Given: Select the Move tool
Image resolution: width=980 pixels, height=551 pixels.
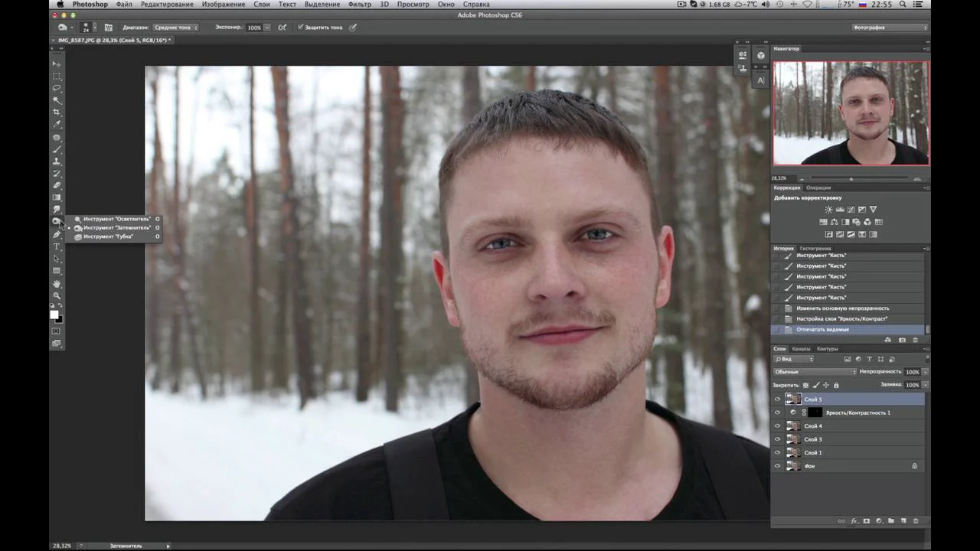Looking at the screenshot, I should tap(57, 64).
